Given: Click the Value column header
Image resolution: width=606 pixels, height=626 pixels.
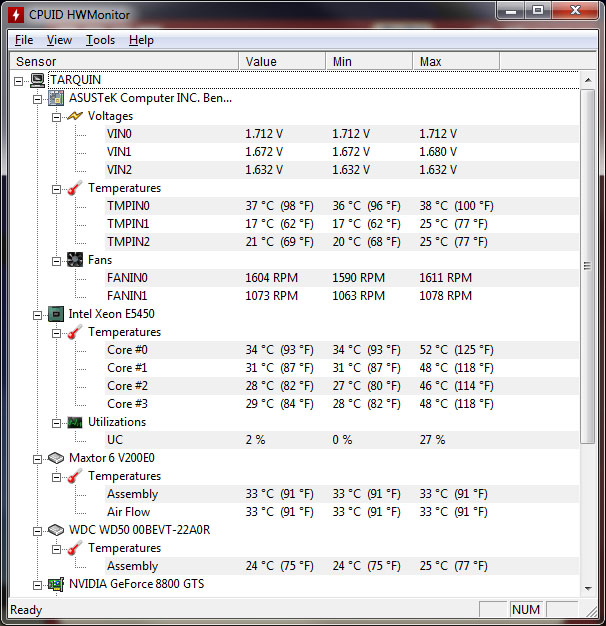Looking at the screenshot, I should point(282,61).
